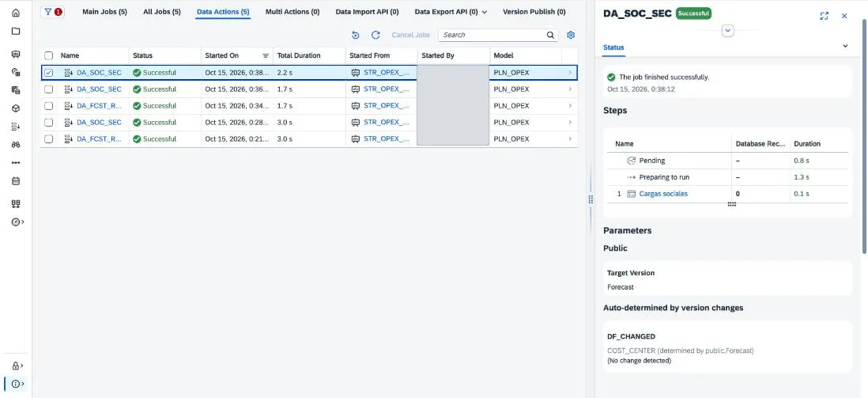Click the Cancel Jobs button
Viewport: 868px width, 398px height.
coord(411,35)
